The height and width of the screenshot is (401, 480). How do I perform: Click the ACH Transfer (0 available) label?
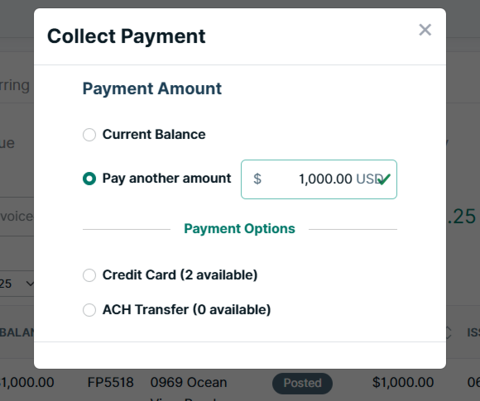187,310
